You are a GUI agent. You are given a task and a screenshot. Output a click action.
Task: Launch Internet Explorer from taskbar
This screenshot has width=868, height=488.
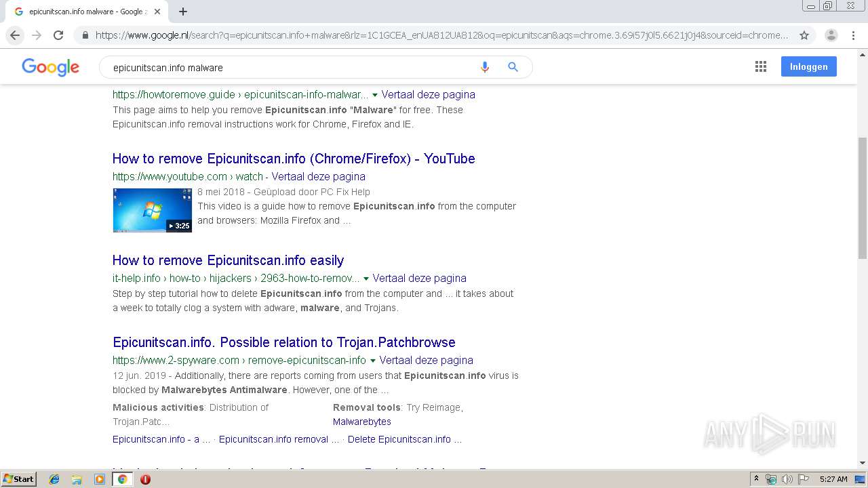tap(54, 479)
